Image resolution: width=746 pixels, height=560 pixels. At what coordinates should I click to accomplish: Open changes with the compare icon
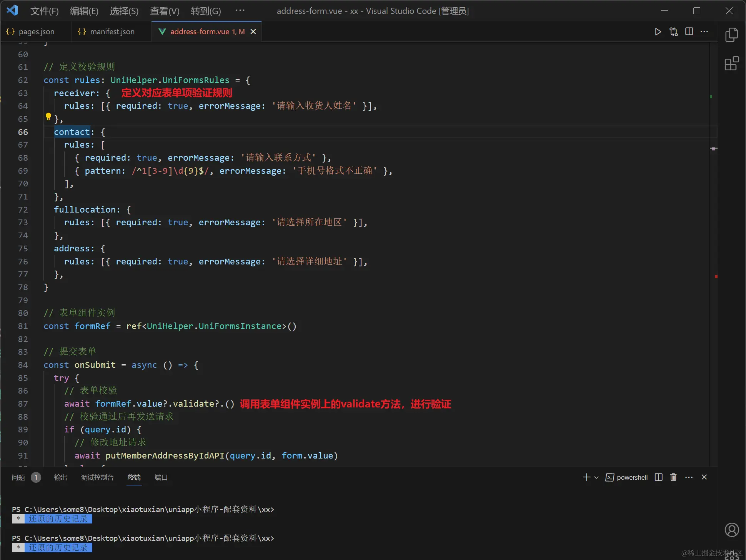(x=674, y=32)
